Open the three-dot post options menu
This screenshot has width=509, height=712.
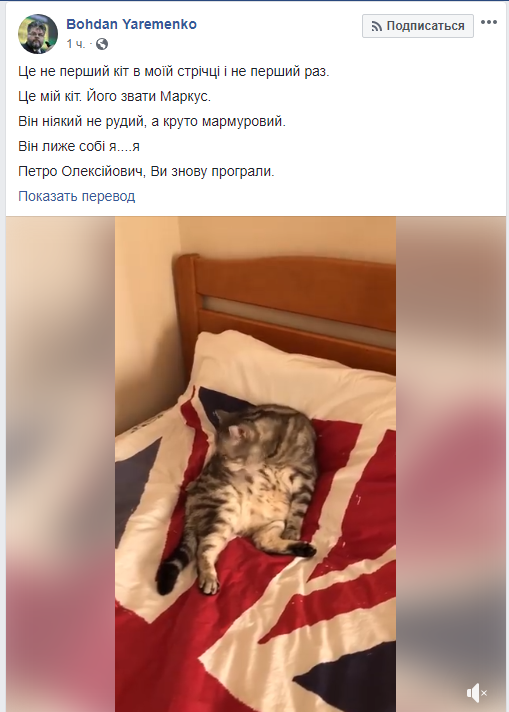tap(489, 22)
